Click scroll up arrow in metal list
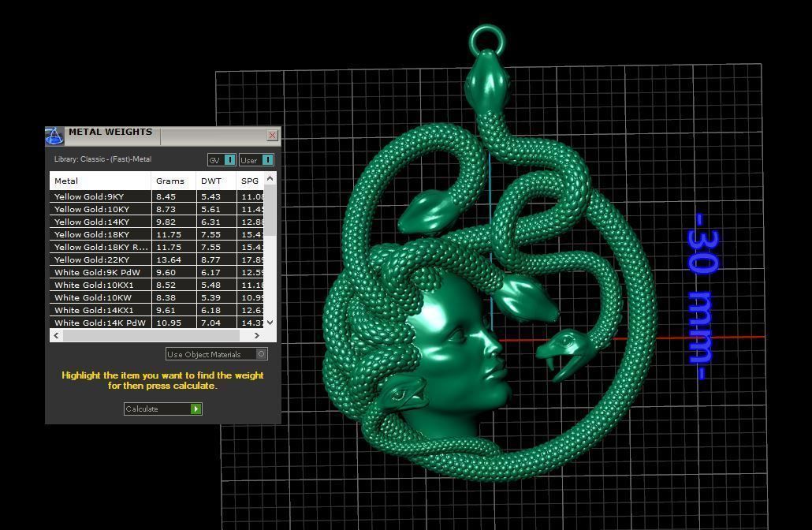Screen dimensions: 812x530 (270, 178)
